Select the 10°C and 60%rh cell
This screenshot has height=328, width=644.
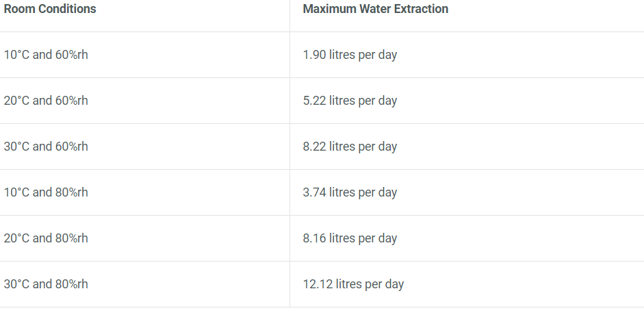(x=46, y=55)
